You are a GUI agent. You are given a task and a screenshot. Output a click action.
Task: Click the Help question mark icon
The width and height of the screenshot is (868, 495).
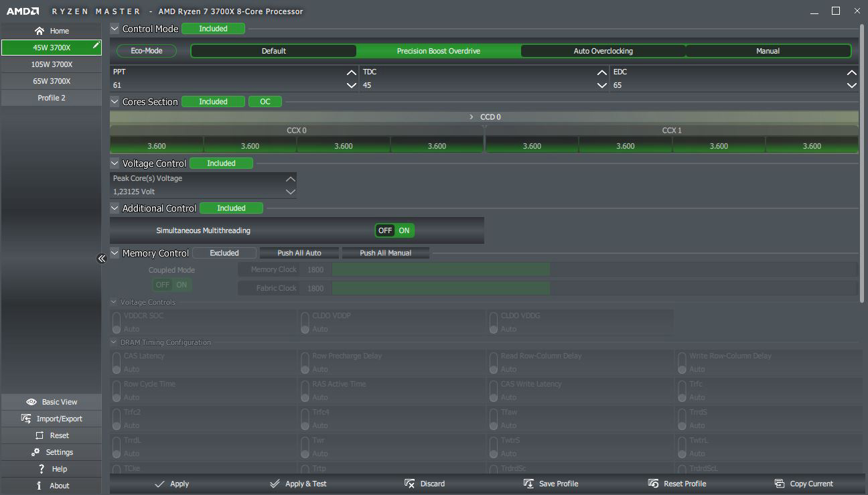(42, 469)
